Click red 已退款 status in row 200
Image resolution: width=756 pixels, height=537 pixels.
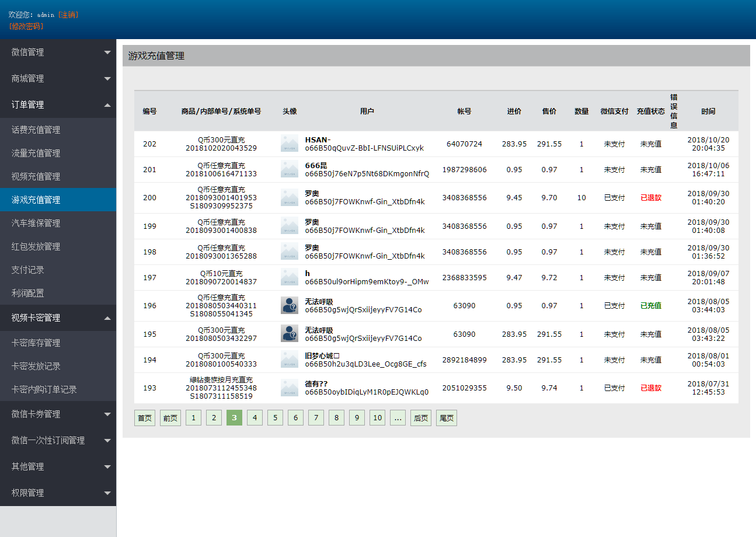point(651,198)
